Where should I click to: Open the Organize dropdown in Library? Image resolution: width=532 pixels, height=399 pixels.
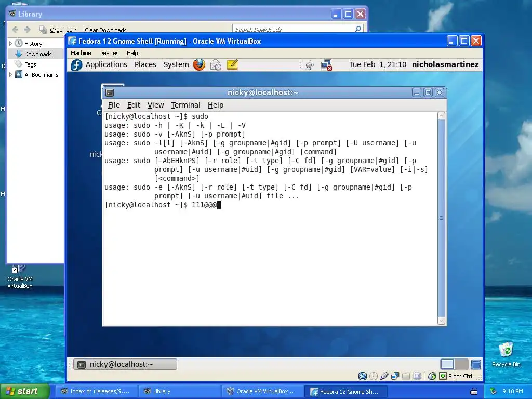(63, 30)
